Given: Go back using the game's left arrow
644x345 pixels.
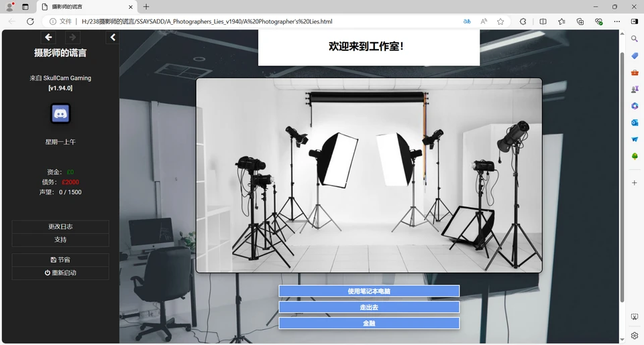Looking at the screenshot, I should 48,38.
